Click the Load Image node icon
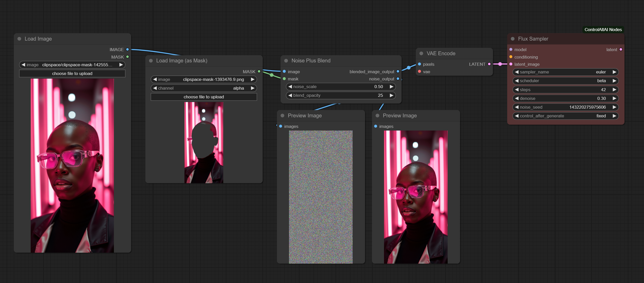The width and height of the screenshot is (644, 283). [x=20, y=38]
